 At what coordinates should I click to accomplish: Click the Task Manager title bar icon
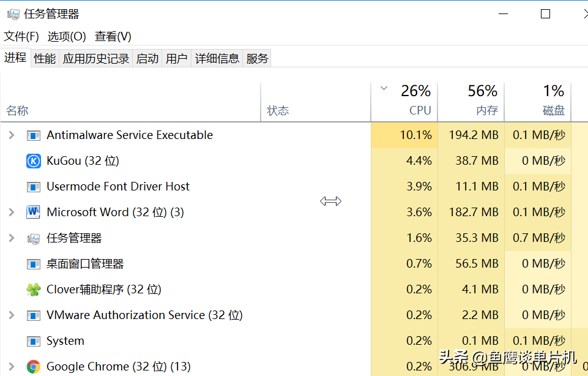click(13, 14)
